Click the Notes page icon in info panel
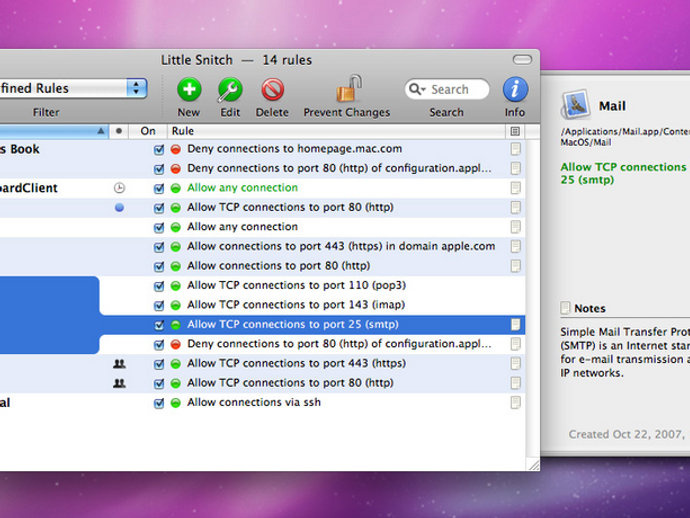 click(565, 308)
